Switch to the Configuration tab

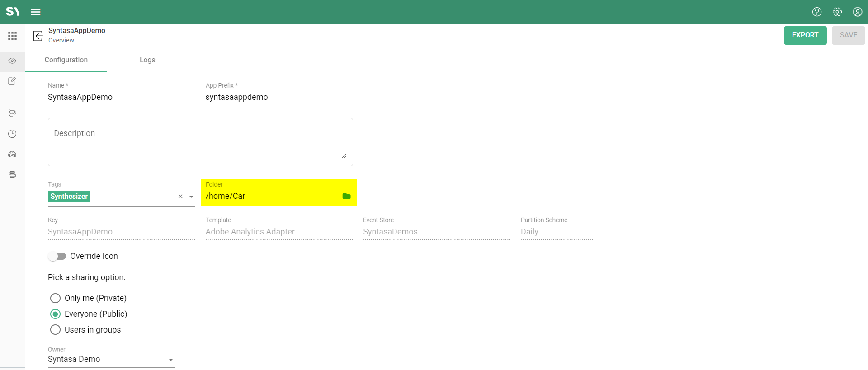(66, 60)
